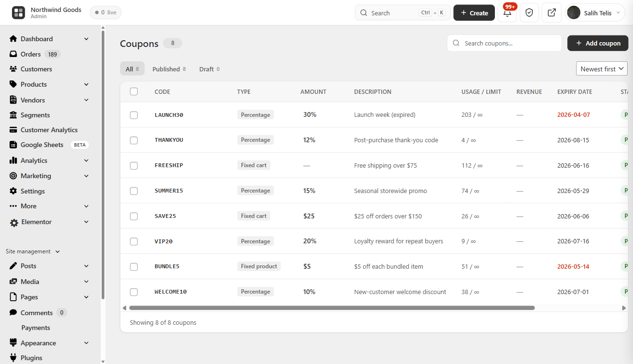633x364 pixels.
Task: Switch to the All coupons tab
Action: point(132,69)
